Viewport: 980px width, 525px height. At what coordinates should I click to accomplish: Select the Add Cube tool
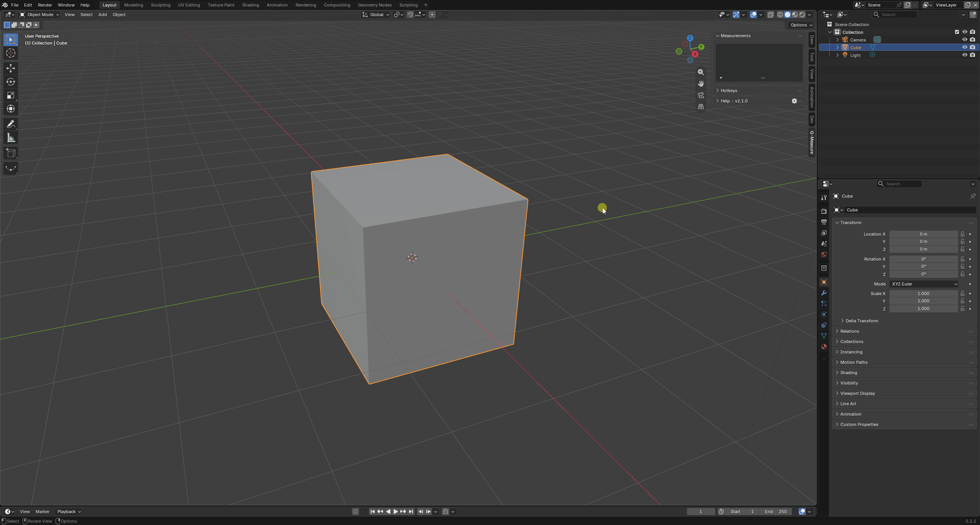(11, 153)
